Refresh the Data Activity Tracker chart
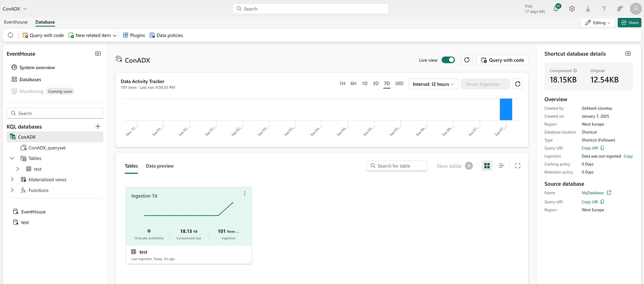 [x=517, y=84]
